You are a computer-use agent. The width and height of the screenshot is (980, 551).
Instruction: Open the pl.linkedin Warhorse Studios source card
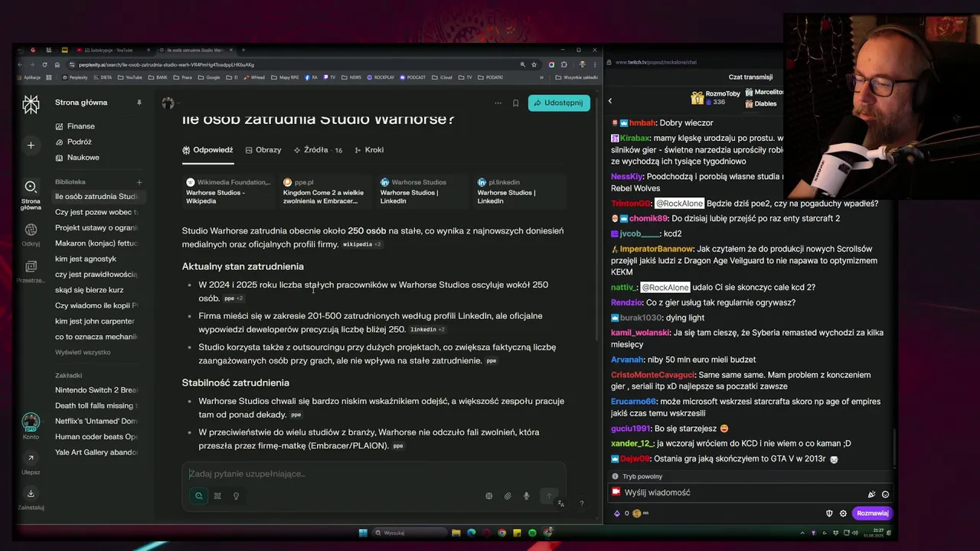pos(519,191)
